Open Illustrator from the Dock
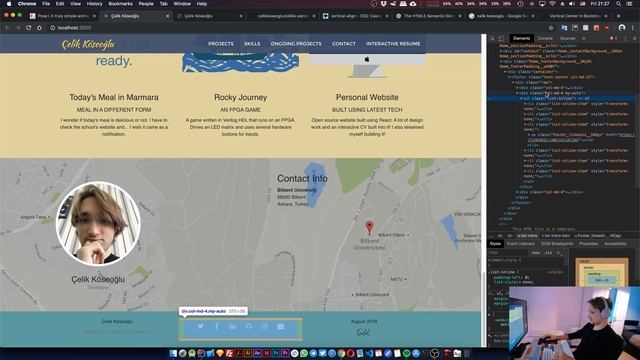Image resolution: width=640 pixels, height=360 pixels. click(248, 353)
